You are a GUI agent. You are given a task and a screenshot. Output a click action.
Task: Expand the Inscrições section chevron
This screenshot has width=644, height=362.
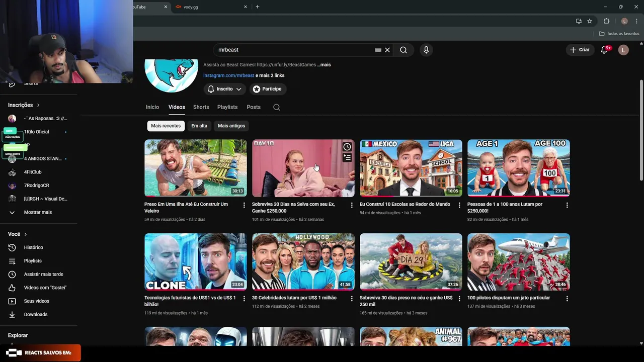[x=38, y=105]
